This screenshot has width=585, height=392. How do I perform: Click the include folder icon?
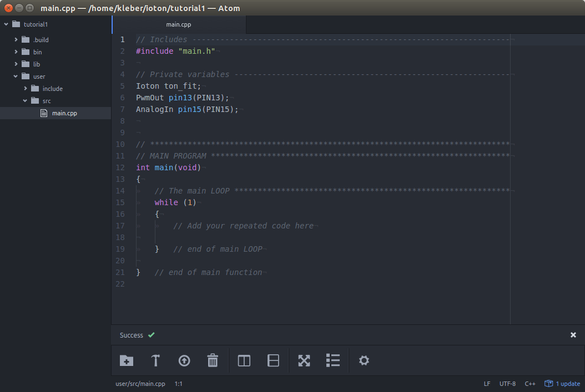pyautogui.click(x=35, y=88)
